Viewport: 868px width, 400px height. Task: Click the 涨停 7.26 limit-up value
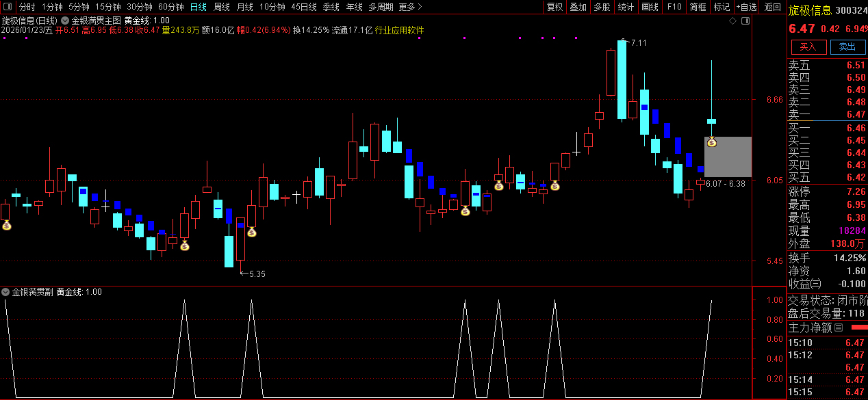coord(856,191)
